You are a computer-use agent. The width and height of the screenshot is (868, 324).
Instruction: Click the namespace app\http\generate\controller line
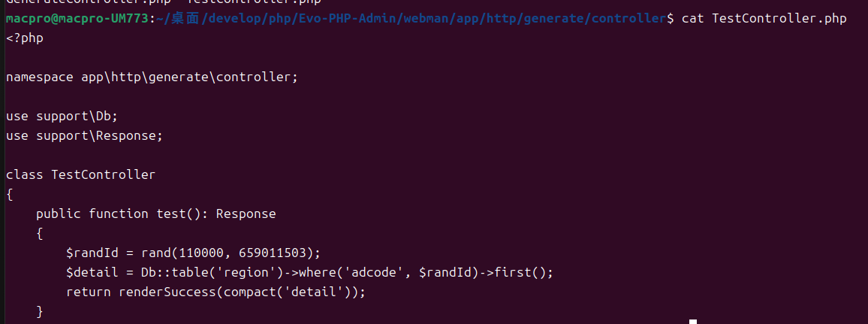(152, 77)
